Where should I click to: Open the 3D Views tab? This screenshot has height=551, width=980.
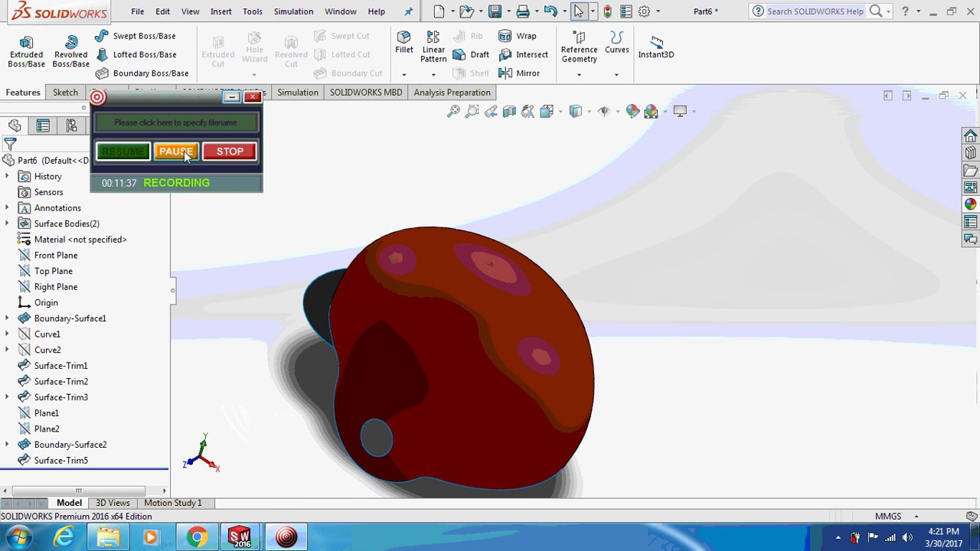(x=113, y=503)
